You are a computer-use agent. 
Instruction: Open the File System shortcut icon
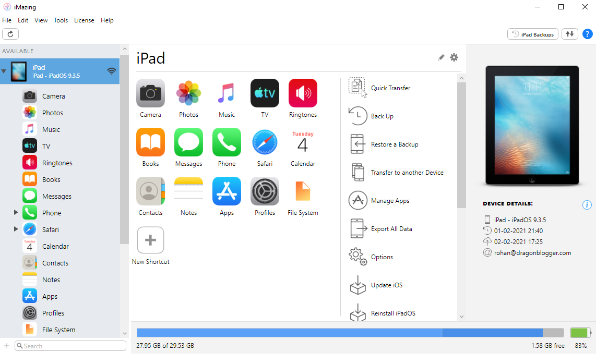click(303, 192)
